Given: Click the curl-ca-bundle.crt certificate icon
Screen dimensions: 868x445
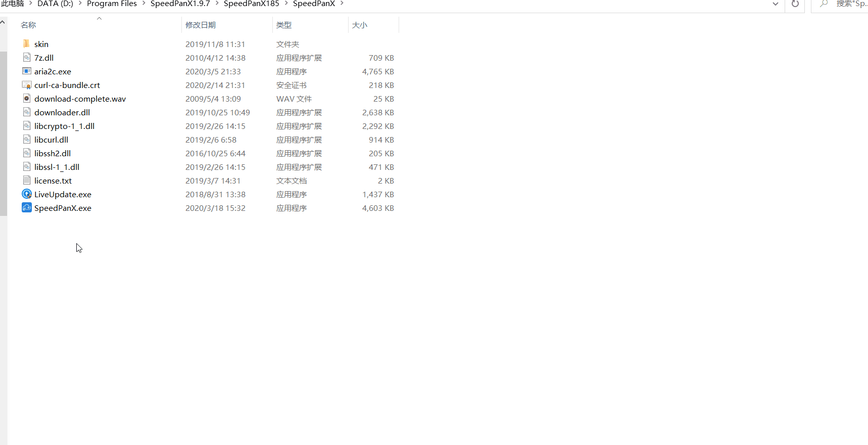Looking at the screenshot, I should tap(27, 84).
